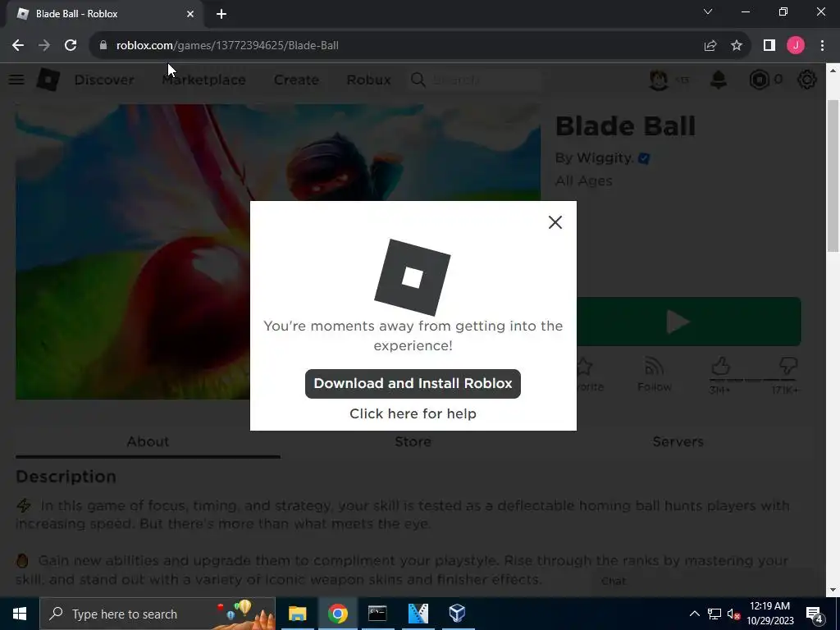
Task: Open the Discover page
Action: (104, 80)
